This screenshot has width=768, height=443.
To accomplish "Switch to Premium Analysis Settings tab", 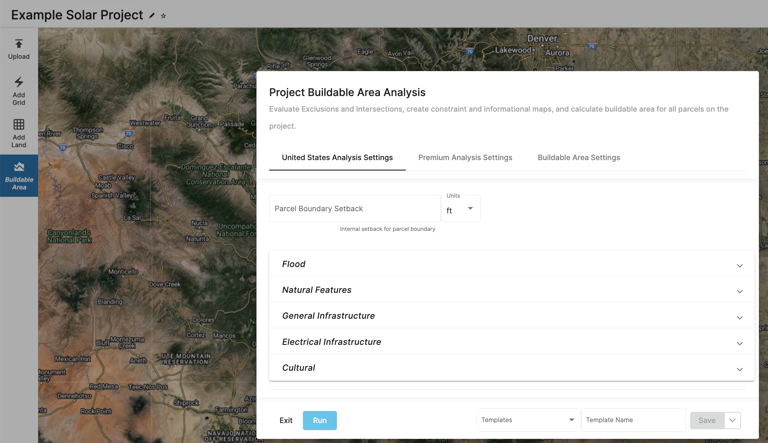I will (x=465, y=157).
